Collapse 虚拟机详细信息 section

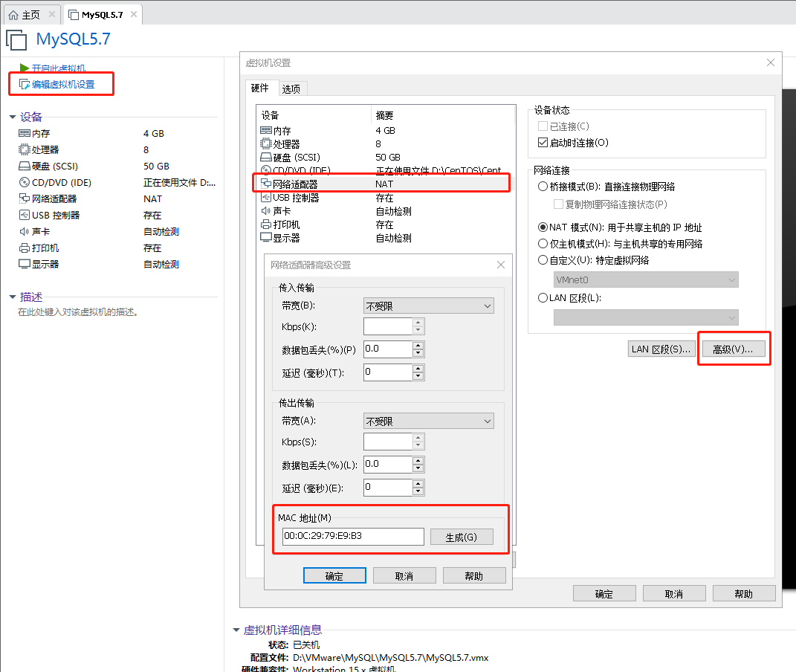click(x=236, y=630)
